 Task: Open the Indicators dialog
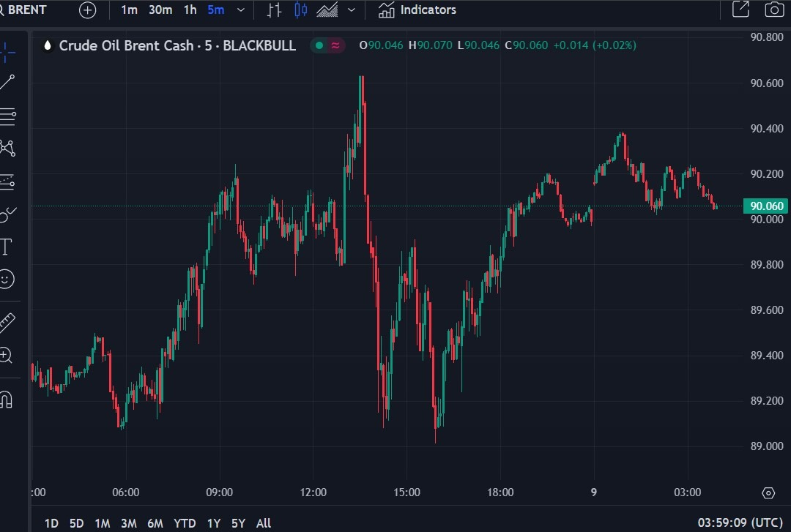(x=417, y=10)
